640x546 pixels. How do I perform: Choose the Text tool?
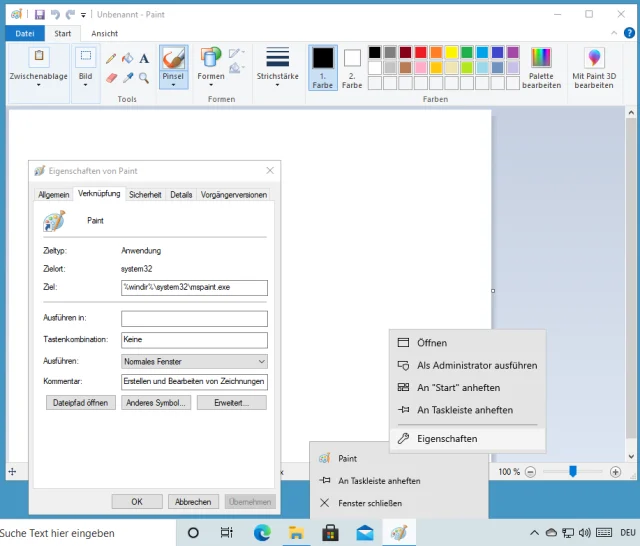point(144,59)
